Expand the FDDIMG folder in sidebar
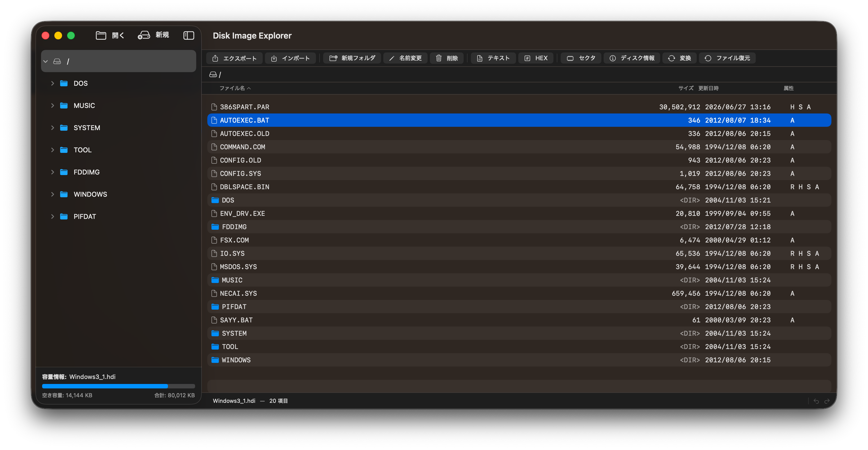This screenshot has width=868, height=450. click(x=52, y=172)
